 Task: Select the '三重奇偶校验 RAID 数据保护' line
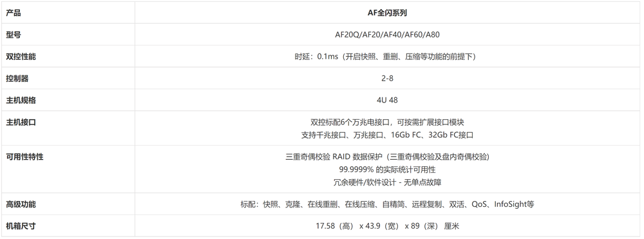pos(387,157)
